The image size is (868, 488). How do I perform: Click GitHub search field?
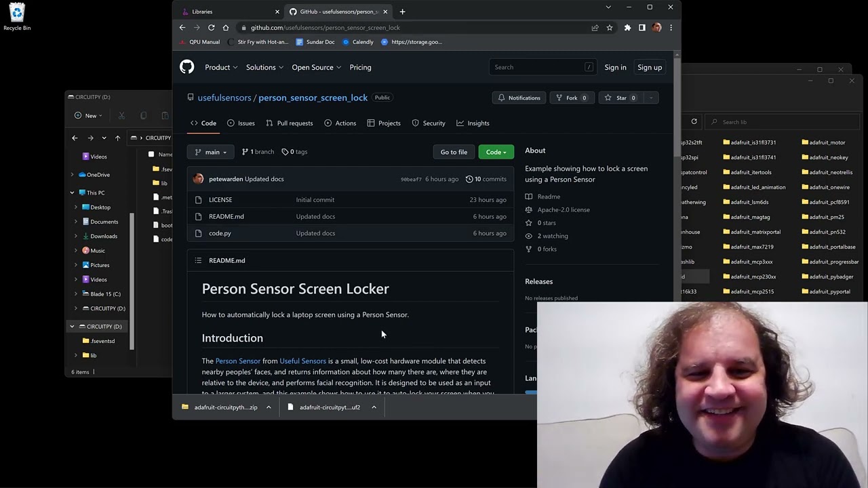coord(542,67)
